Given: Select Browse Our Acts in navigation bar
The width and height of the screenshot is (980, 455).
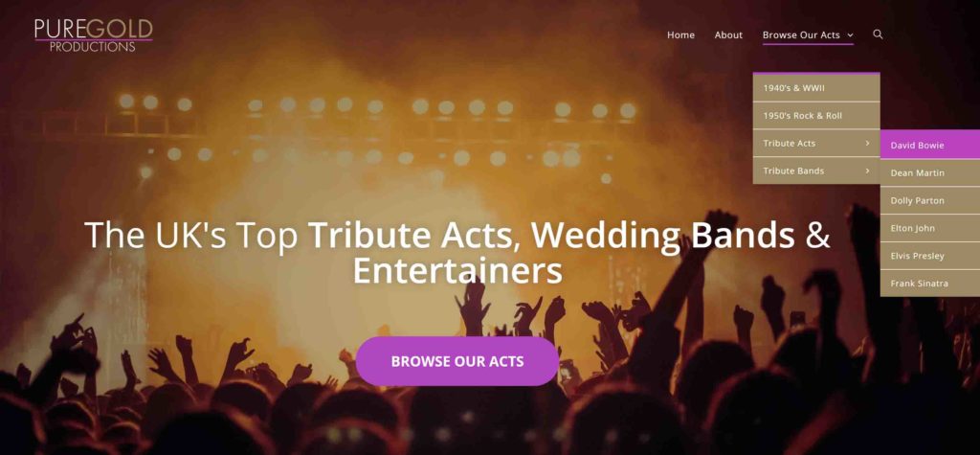Looking at the screenshot, I should tap(801, 35).
